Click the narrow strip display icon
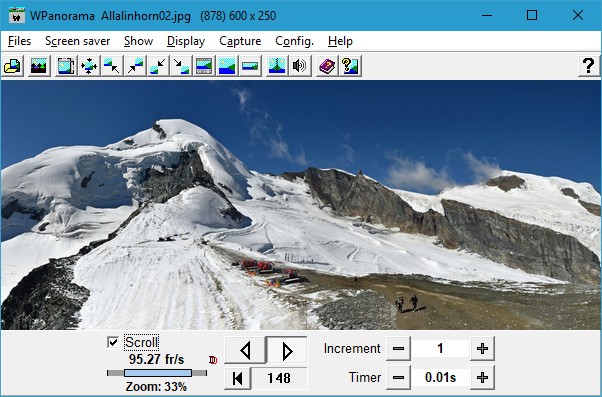Viewport: 602px width, 397px height. [250, 66]
